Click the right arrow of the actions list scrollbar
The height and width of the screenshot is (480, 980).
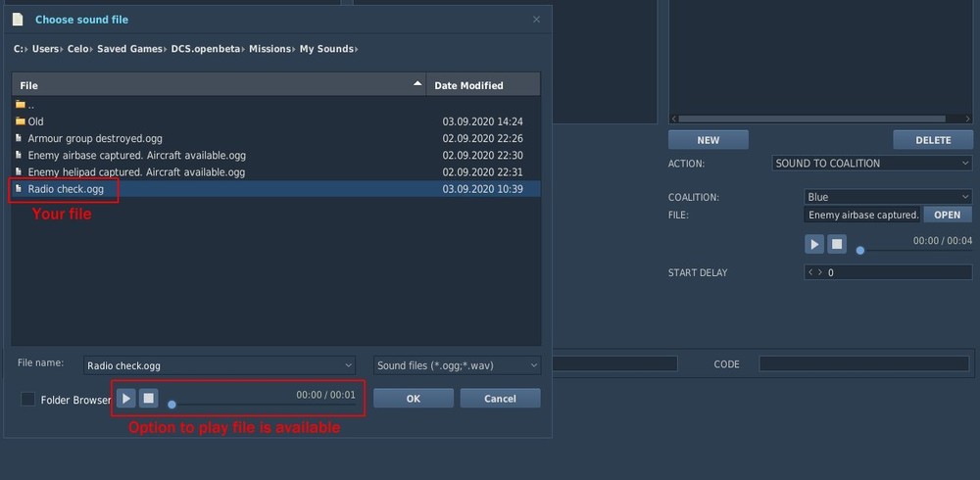pyautogui.click(x=967, y=119)
